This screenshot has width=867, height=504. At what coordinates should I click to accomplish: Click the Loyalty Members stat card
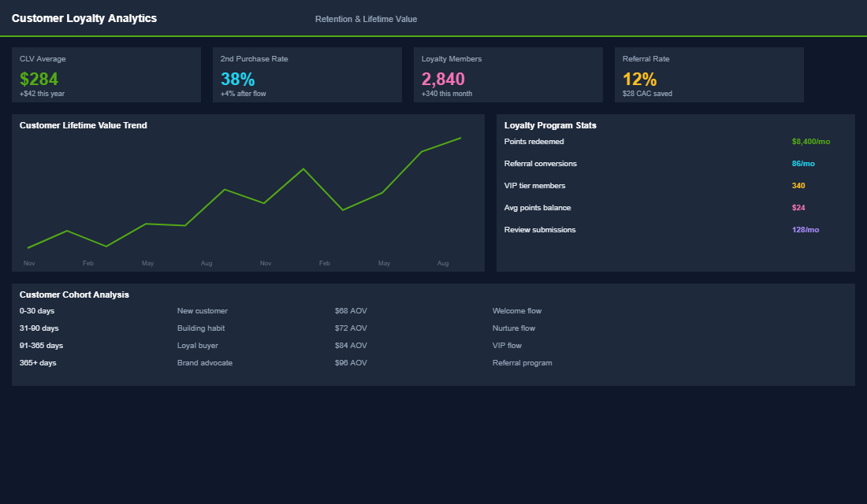[x=508, y=75]
